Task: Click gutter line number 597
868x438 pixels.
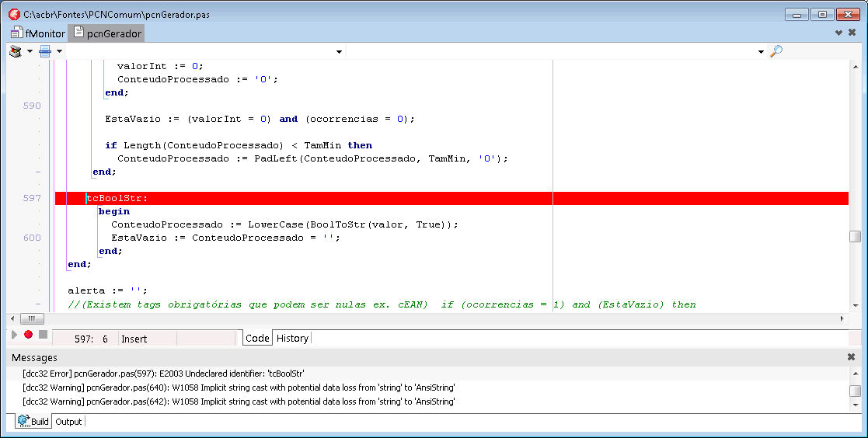Action: pyautogui.click(x=32, y=198)
